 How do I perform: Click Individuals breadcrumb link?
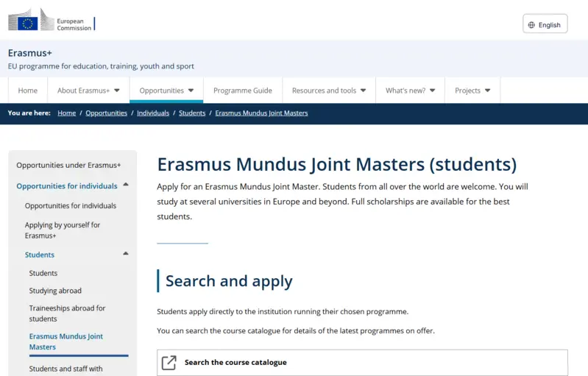[x=153, y=113]
